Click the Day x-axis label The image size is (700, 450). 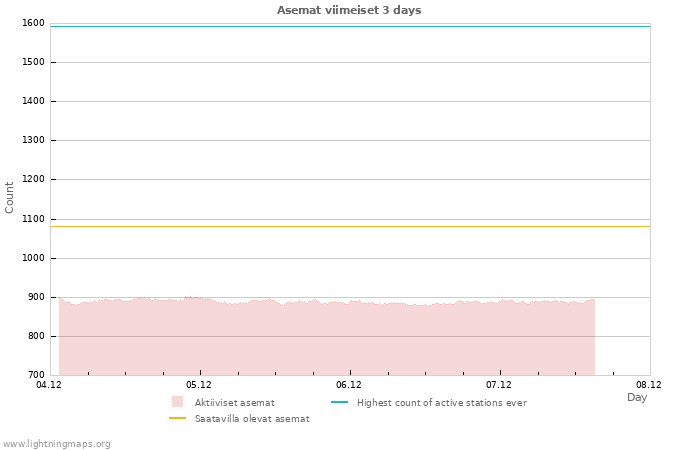637,398
